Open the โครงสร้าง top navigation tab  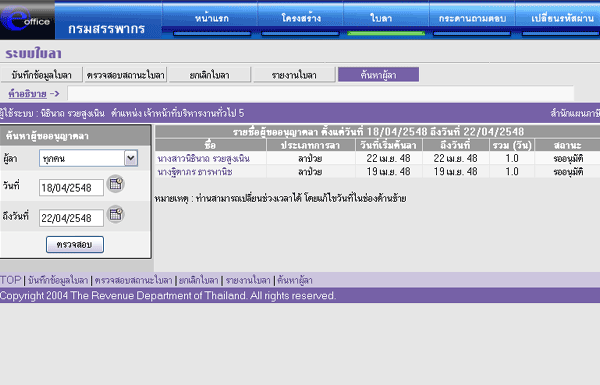click(x=301, y=18)
